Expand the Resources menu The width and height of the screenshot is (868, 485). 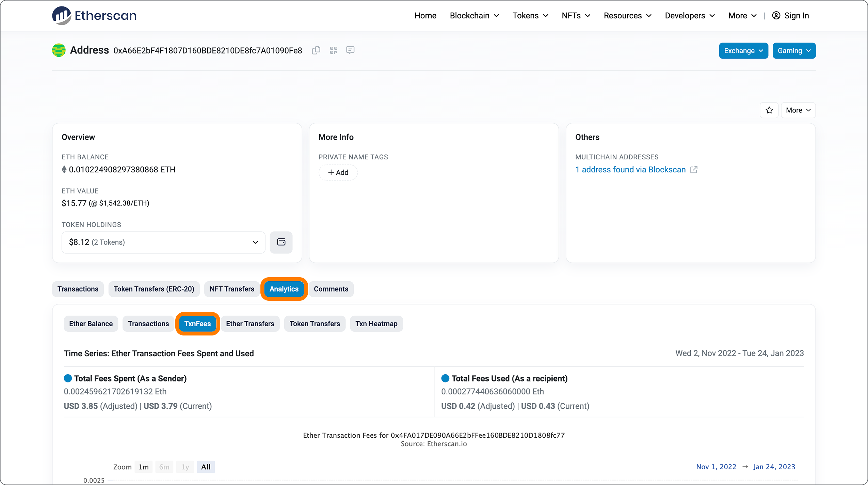[x=628, y=16]
